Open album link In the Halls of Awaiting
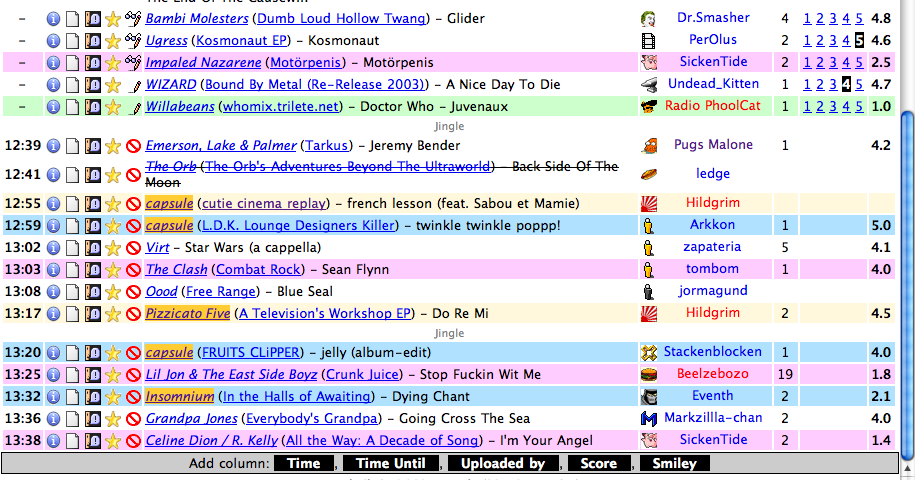The image size is (915, 480). coord(298,397)
